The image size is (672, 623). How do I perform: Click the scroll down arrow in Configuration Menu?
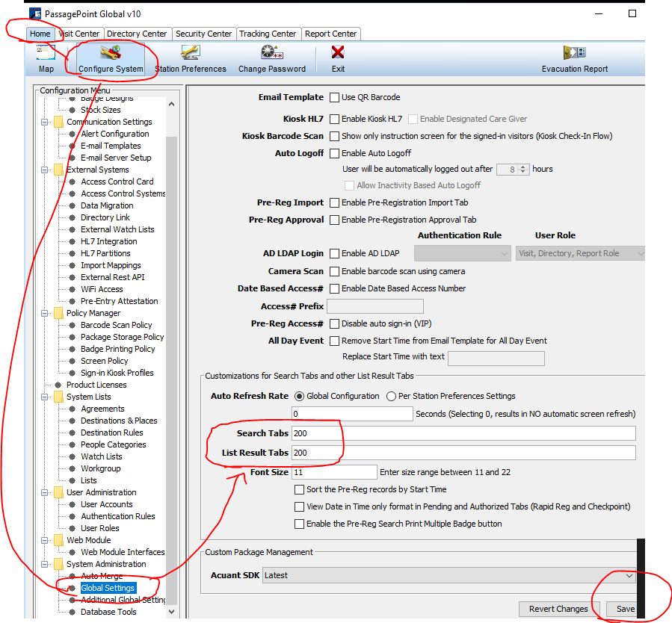171,612
